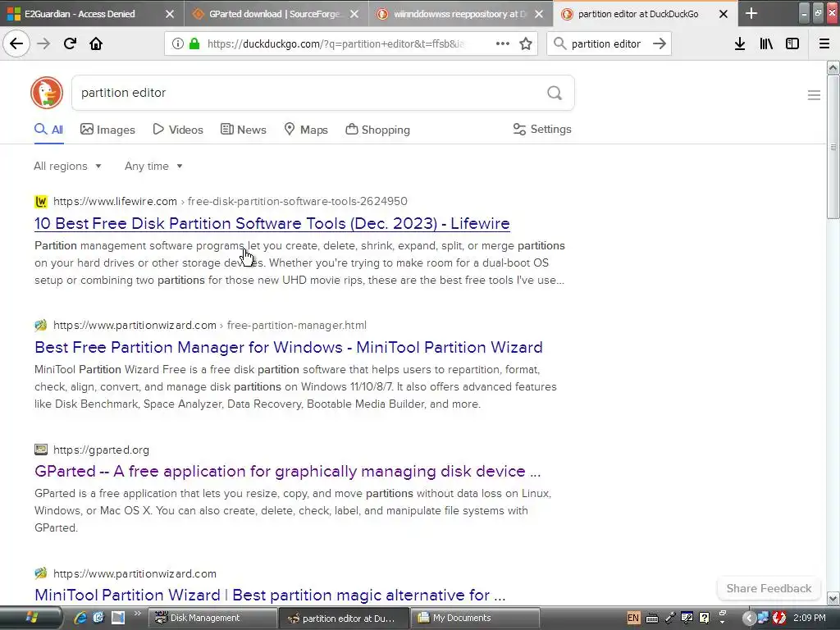Image resolution: width=840 pixels, height=630 pixels.
Task: Click the taskbar clock showing 2:09 PM
Action: click(x=810, y=618)
